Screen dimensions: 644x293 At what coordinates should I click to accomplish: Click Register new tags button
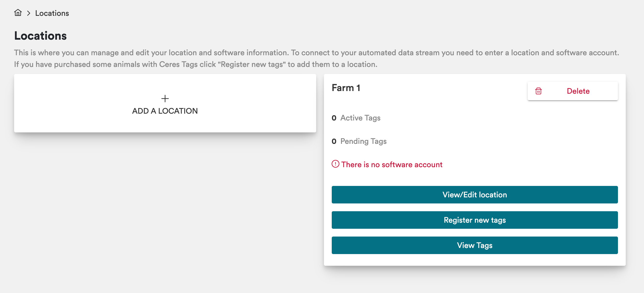pyautogui.click(x=474, y=220)
